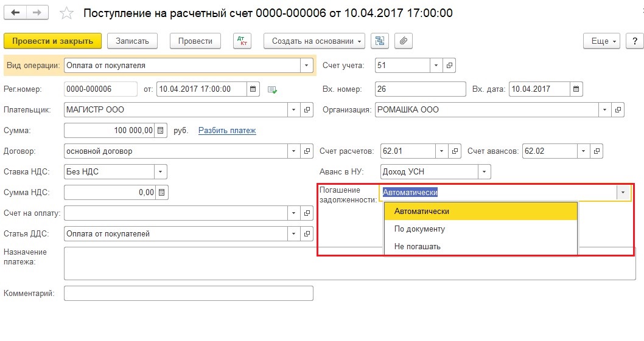Show Дт/Кт postings icon
Image resolution: width=644 pixels, height=341 pixels.
pyautogui.click(x=242, y=41)
